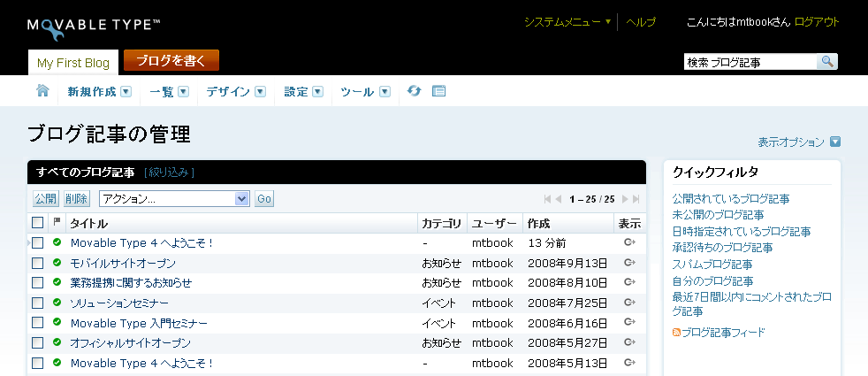Open the ソリューションセミナー entry title
The width and height of the screenshot is (868, 376).
coord(119,303)
